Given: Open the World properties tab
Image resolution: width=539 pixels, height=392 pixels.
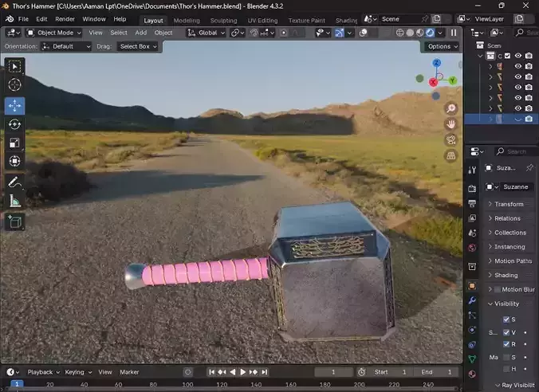Looking at the screenshot, I should 472,248.
